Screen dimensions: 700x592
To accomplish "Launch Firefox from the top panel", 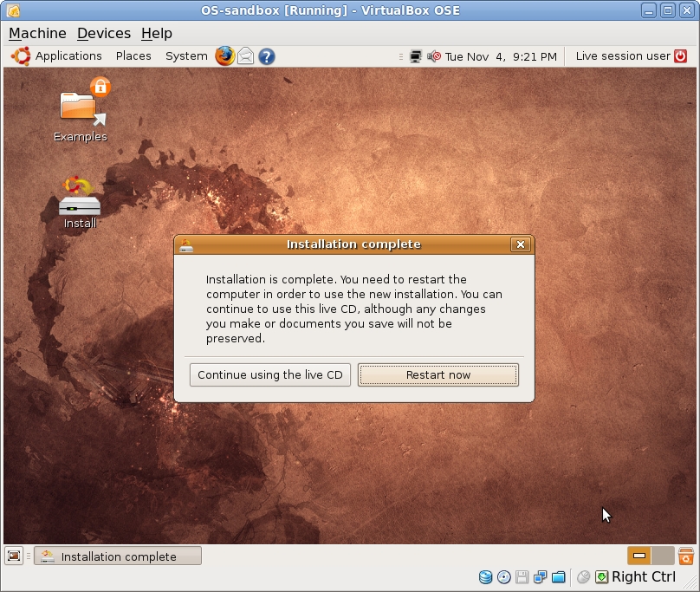I will pos(225,56).
